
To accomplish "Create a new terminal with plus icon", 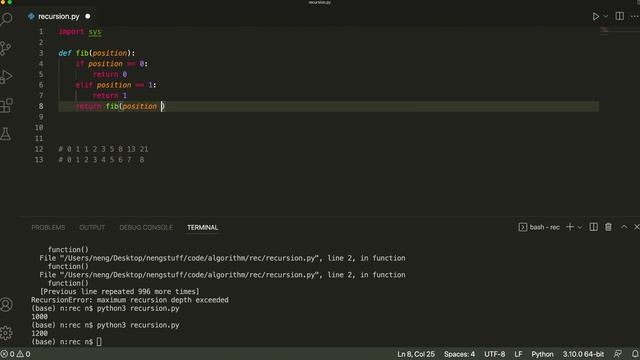I will 570,227.
